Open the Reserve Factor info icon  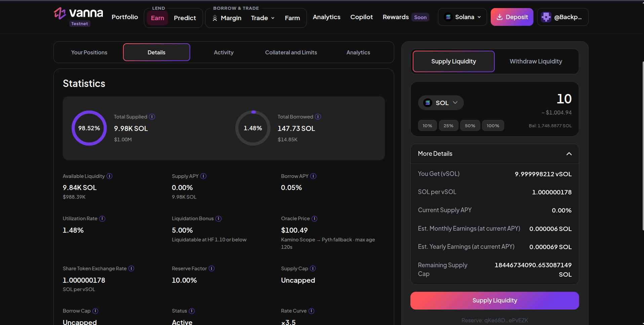pyautogui.click(x=211, y=268)
